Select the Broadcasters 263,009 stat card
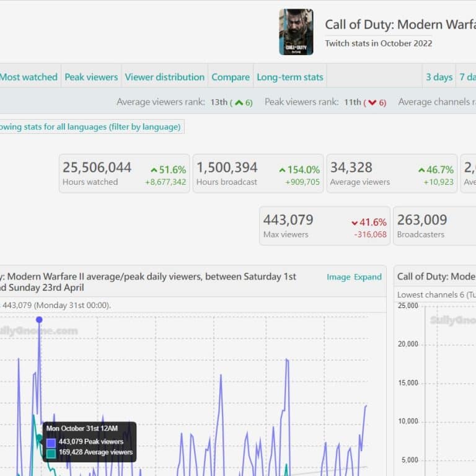This screenshot has width=476, height=476. click(434, 226)
